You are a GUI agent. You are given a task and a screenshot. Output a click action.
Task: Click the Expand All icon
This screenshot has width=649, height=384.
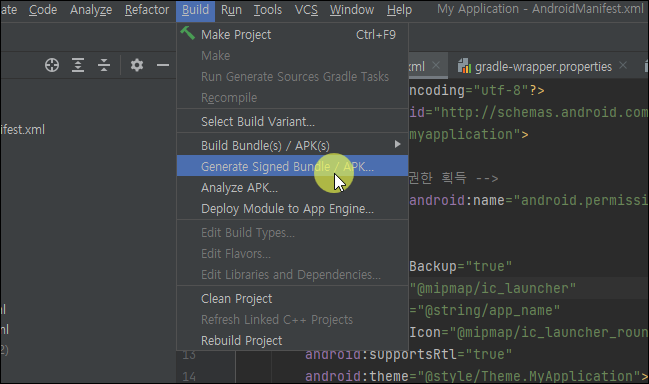tap(78, 65)
